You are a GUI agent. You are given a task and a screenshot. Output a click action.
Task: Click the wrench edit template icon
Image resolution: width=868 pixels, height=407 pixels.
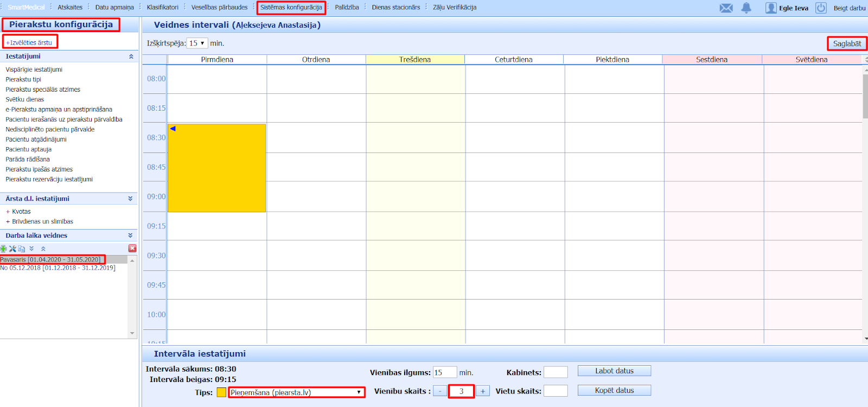click(12, 249)
